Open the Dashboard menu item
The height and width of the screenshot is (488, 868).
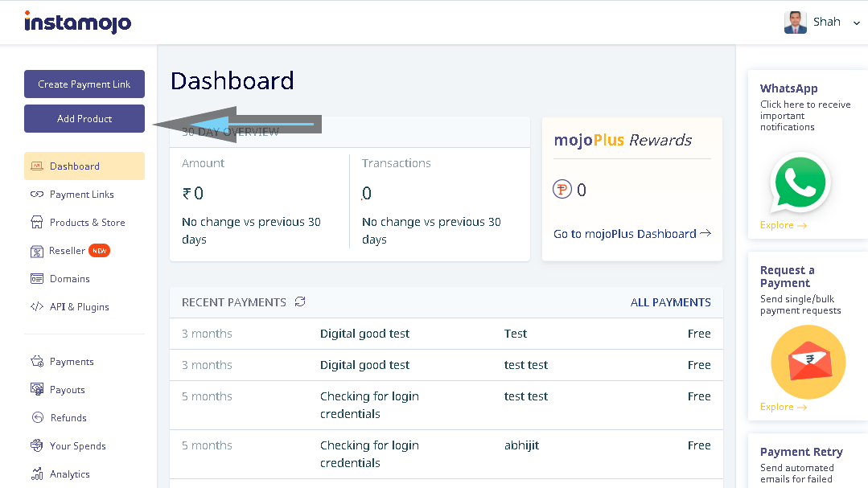tap(84, 166)
